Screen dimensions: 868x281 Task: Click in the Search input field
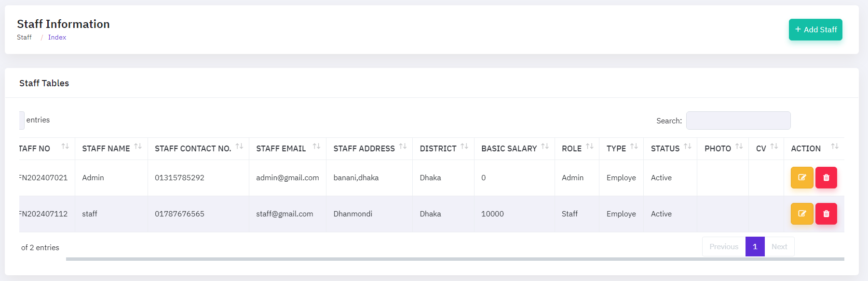[x=738, y=120]
